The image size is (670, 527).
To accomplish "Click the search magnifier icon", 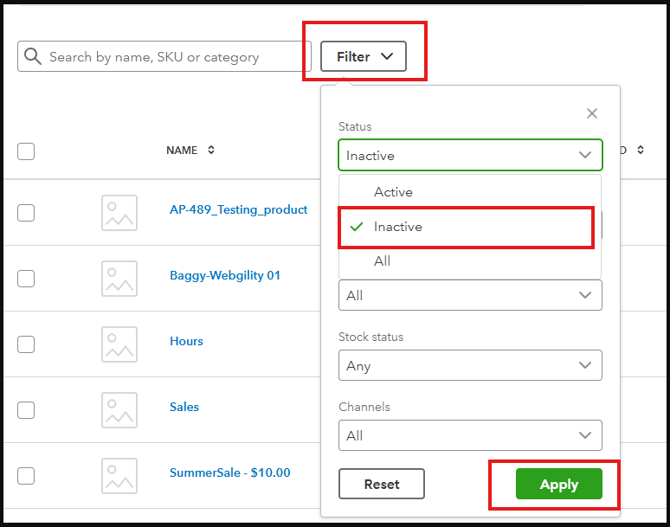I will point(34,57).
